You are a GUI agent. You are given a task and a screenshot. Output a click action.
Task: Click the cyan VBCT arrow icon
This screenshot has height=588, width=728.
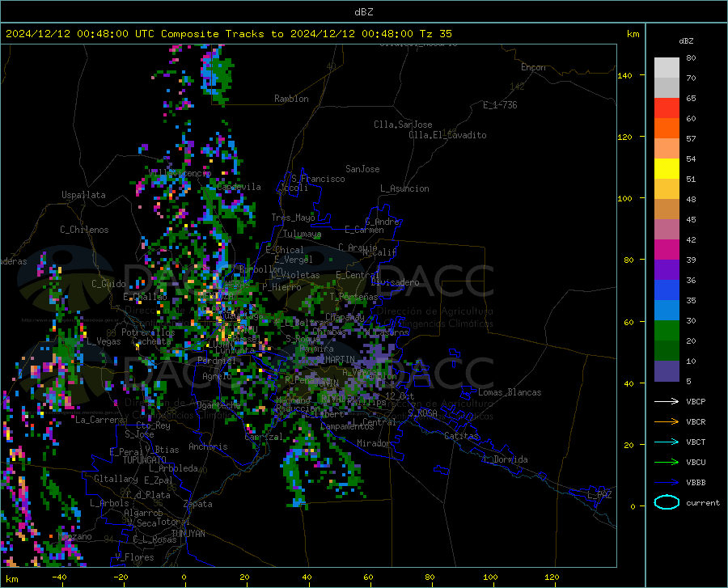pyautogui.click(x=667, y=442)
